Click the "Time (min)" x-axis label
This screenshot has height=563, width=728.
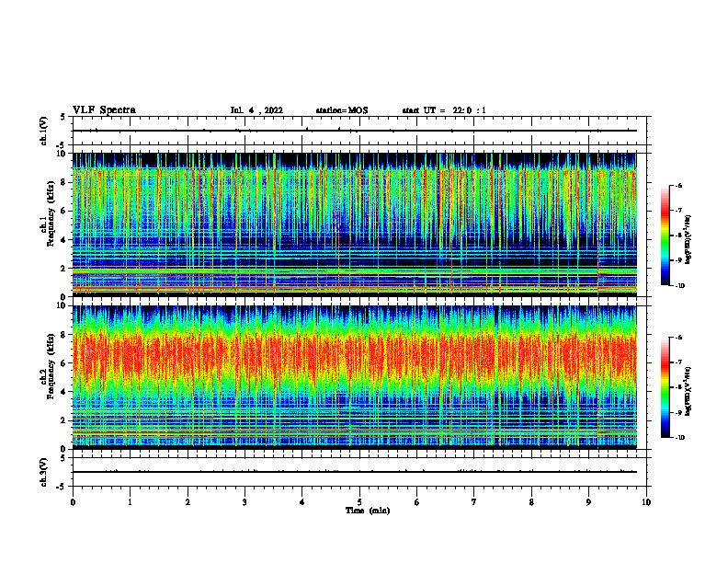pyautogui.click(x=368, y=511)
